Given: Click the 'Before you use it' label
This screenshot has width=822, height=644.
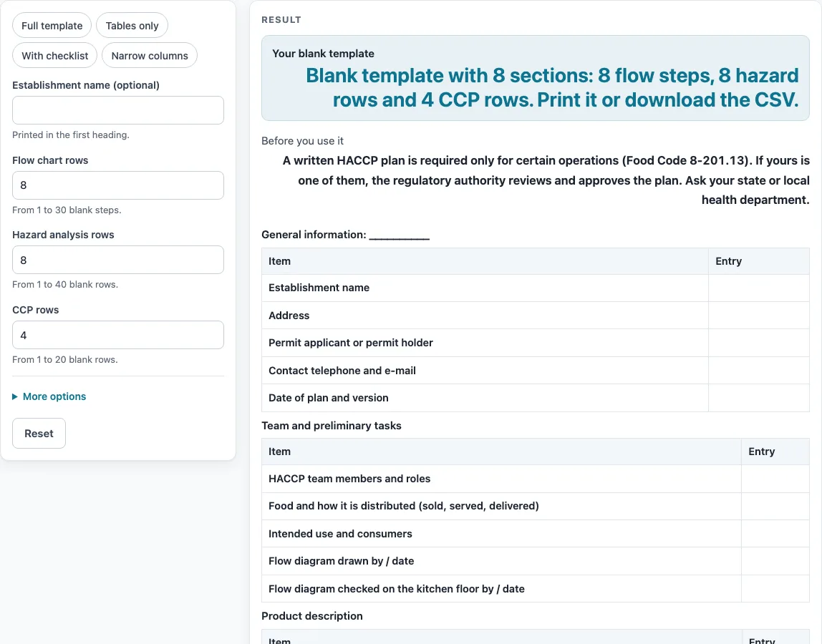Looking at the screenshot, I should (302, 141).
